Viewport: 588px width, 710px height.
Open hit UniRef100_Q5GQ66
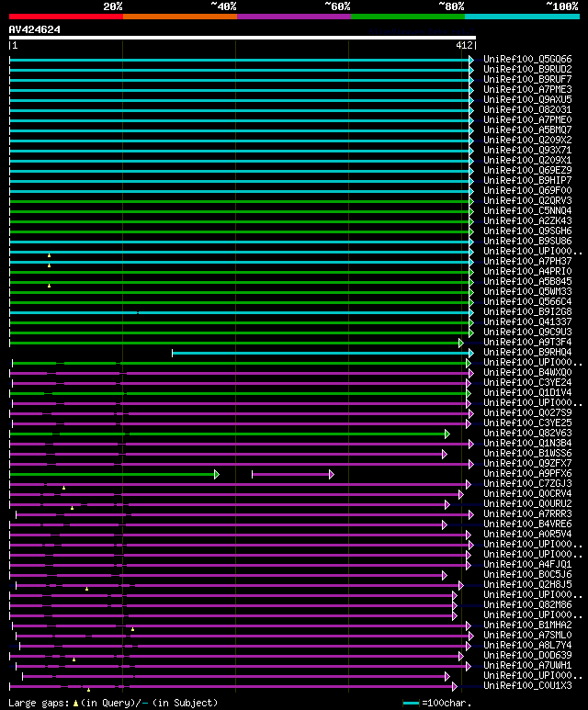tap(527, 60)
